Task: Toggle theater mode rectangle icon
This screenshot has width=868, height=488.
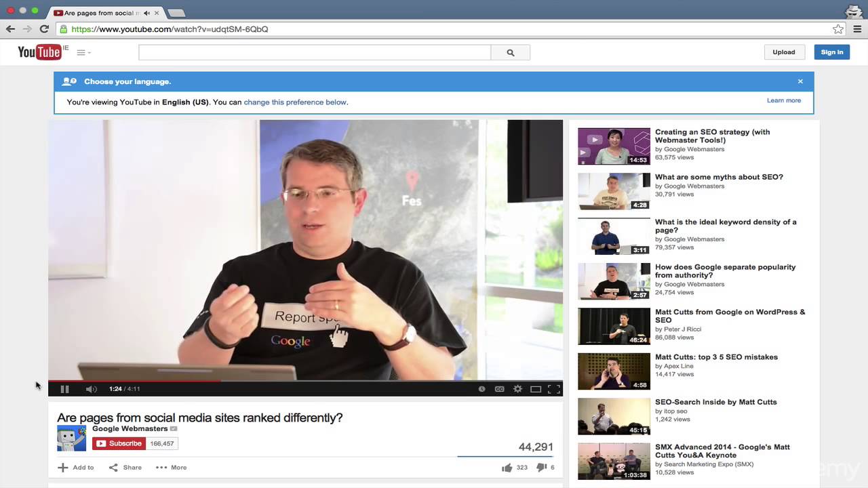Action: (536, 389)
